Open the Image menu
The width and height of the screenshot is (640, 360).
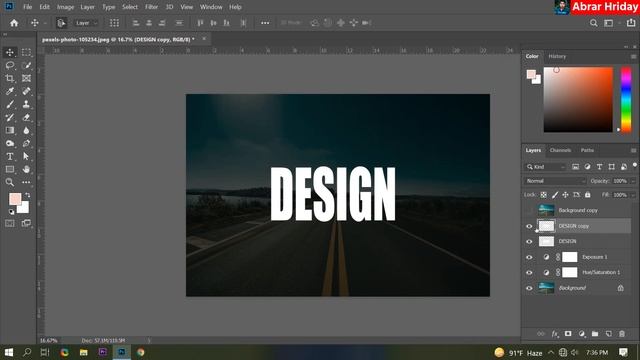[x=65, y=7]
